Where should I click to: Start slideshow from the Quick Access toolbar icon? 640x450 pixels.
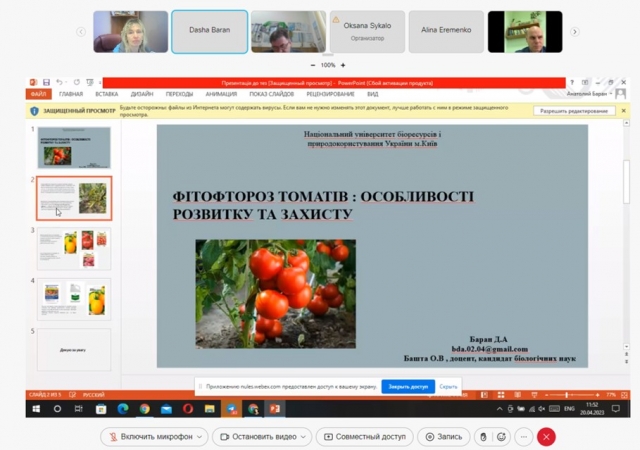tap(90, 82)
